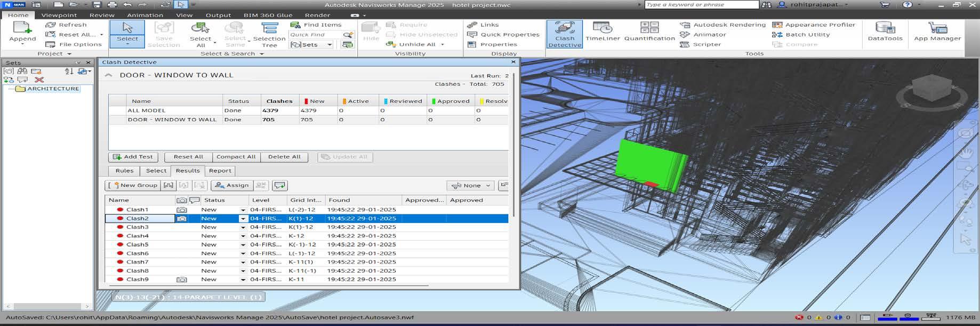Switch to the Select tab in Clash Detective
The height and width of the screenshot is (326, 980).
[156, 171]
